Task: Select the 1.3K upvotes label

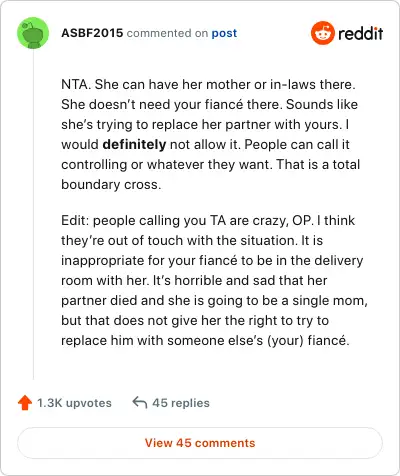Action: click(x=74, y=403)
